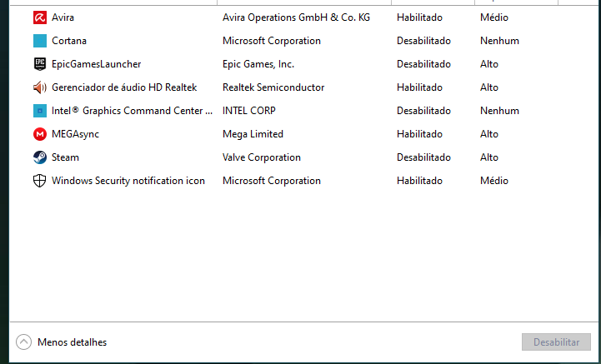
Task: Click the Realtek audio speaker icon
Action: [x=40, y=87]
